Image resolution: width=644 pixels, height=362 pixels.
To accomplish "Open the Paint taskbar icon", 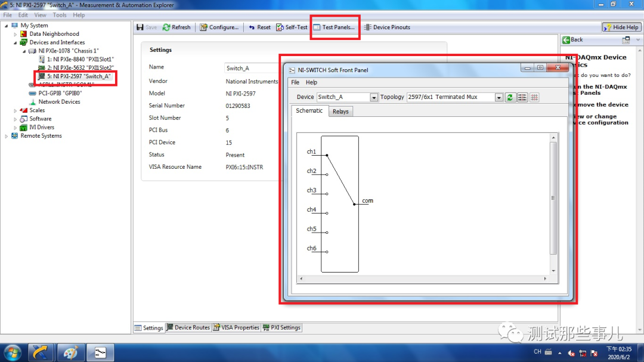I will pos(70,352).
